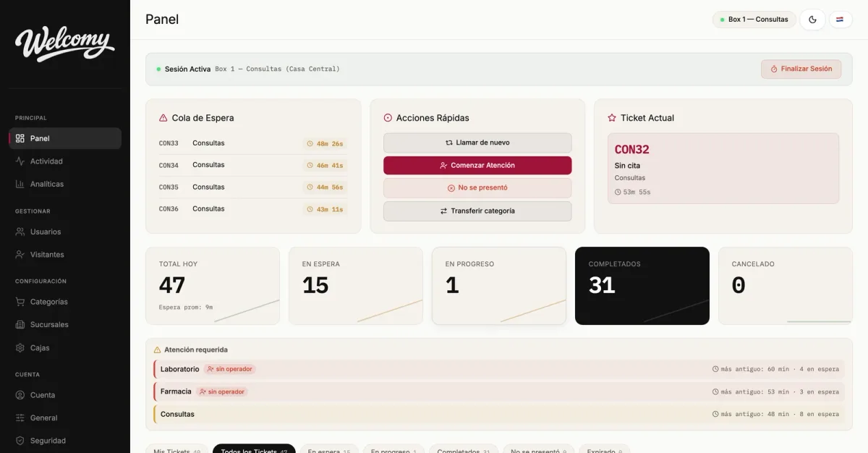Select queue ticket CON34

(x=253, y=165)
